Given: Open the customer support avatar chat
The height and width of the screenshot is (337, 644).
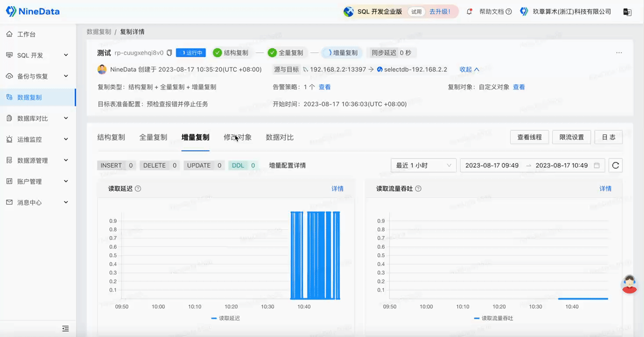Looking at the screenshot, I should pyautogui.click(x=630, y=284).
